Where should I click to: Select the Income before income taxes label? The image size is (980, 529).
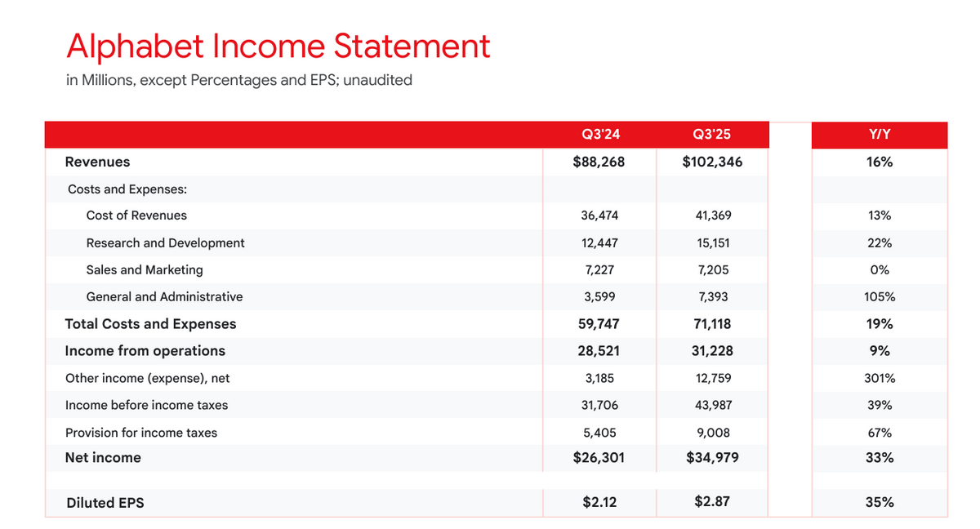(146, 405)
